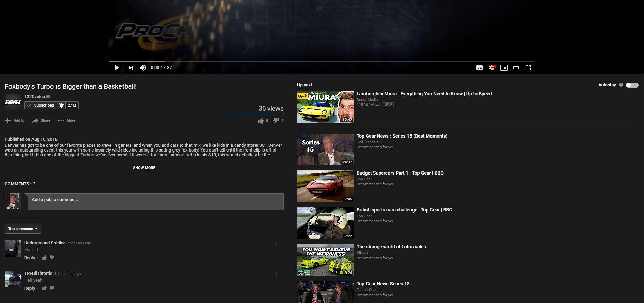The width and height of the screenshot is (644, 303).
Task: Like Underground Soldier's comment
Action: tap(44, 258)
